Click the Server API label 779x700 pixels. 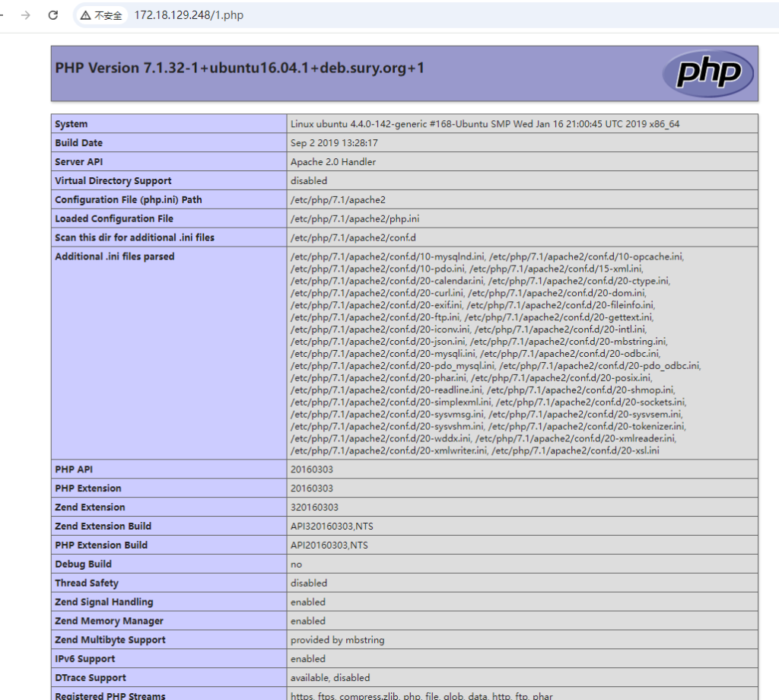(79, 162)
